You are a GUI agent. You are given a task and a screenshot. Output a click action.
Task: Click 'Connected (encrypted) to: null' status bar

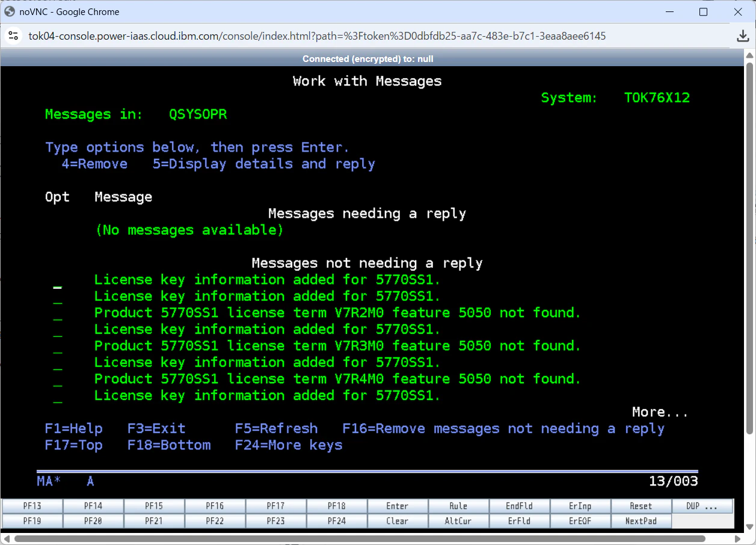click(x=367, y=59)
